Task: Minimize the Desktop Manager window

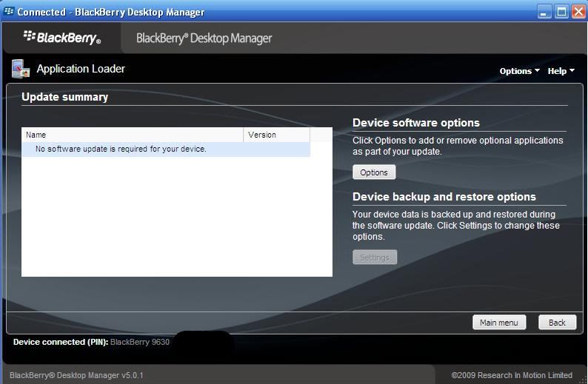Action: click(544, 12)
